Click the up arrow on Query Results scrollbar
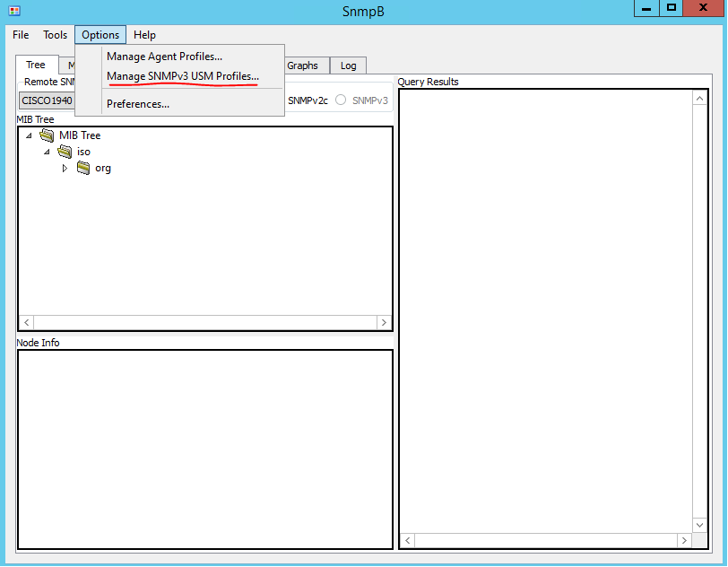728x567 pixels. (x=699, y=97)
